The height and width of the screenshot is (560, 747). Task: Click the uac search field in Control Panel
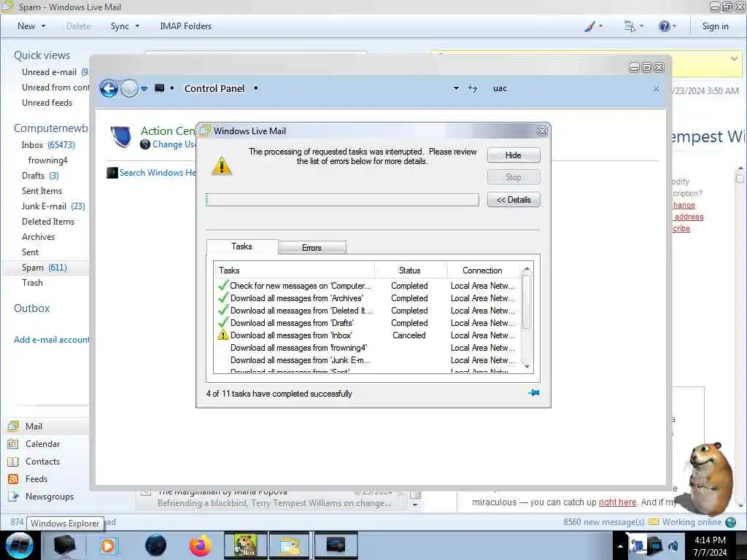click(x=569, y=88)
